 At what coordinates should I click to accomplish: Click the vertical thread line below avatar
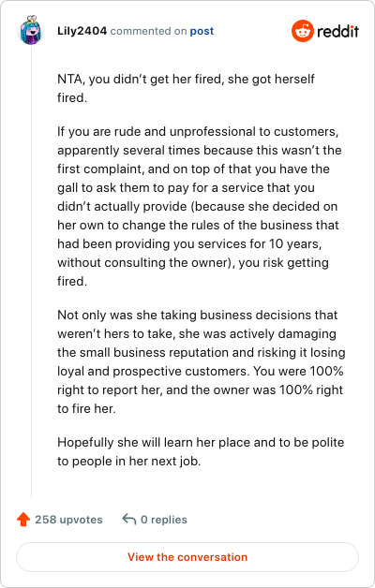click(31, 272)
